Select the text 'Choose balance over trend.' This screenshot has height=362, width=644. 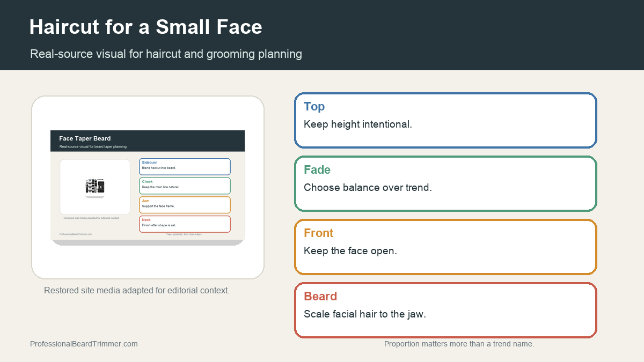pyautogui.click(x=368, y=188)
